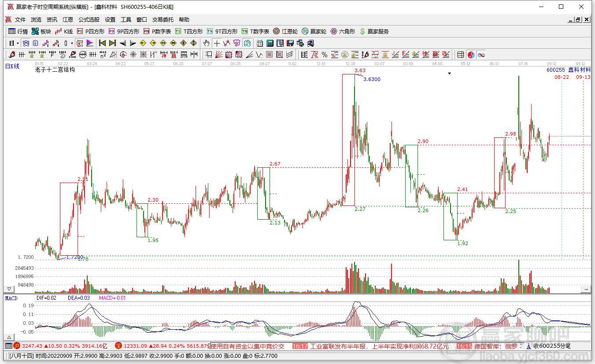Open the P数字表 number table
Image resolution: width=595 pixels, height=364 pixels.
tap(157, 31)
